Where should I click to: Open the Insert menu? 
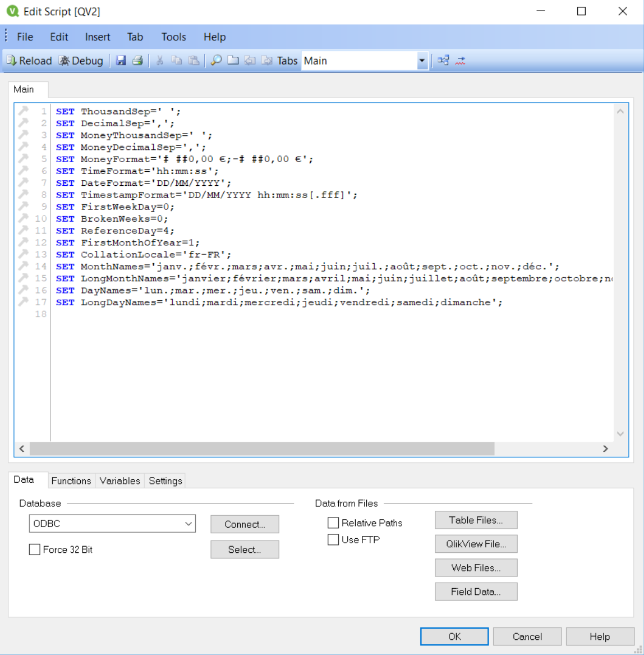point(98,37)
